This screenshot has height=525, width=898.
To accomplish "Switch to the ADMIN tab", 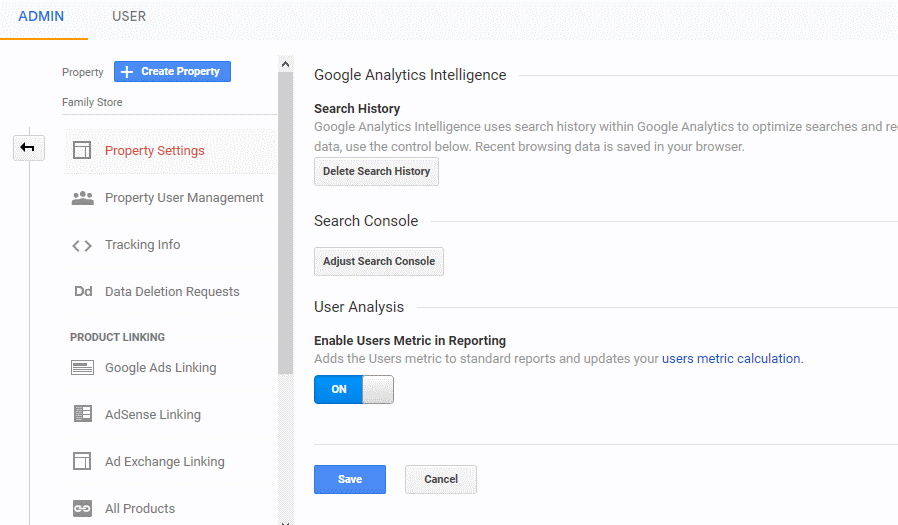I will click(41, 17).
